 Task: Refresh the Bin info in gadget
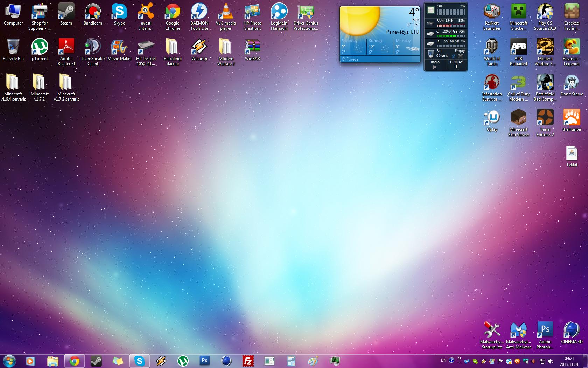pos(454,56)
